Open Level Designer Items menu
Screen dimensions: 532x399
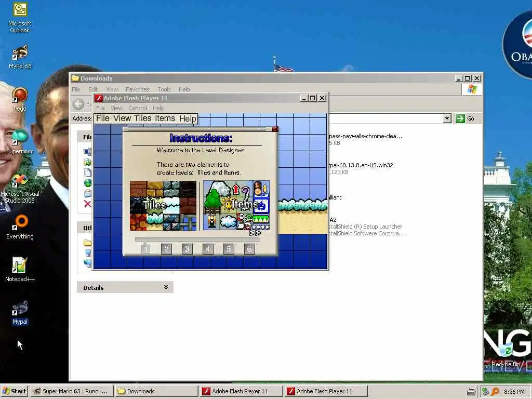[x=165, y=118]
